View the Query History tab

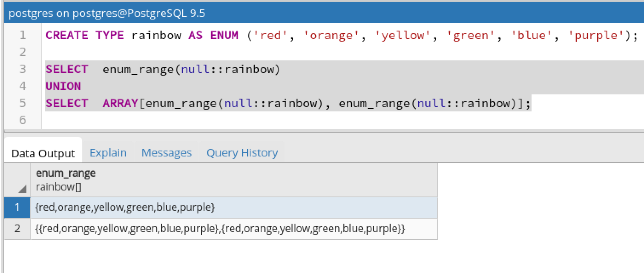coord(242,153)
